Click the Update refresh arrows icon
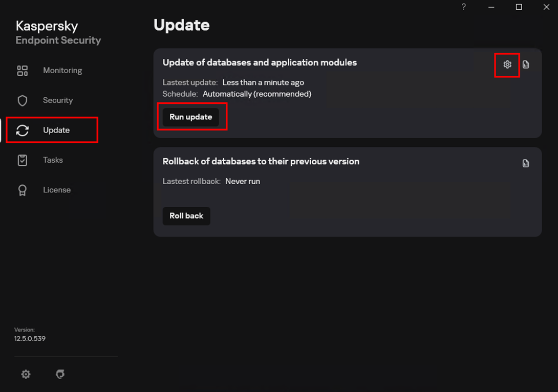 pyautogui.click(x=23, y=130)
